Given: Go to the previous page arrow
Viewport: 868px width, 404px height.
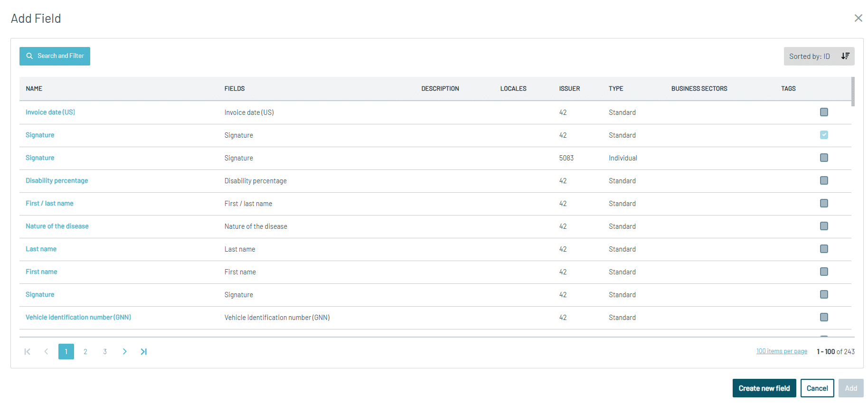Looking at the screenshot, I should (x=46, y=352).
